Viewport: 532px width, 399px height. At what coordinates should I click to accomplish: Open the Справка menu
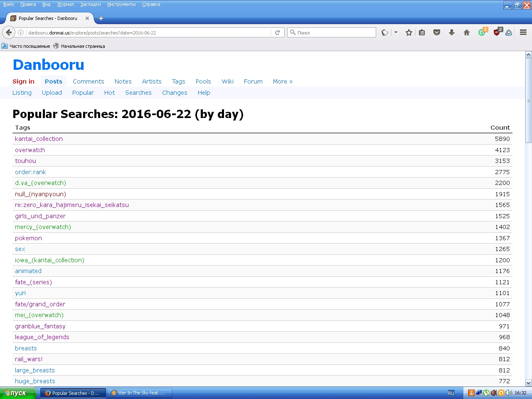click(x=151, y=4)
